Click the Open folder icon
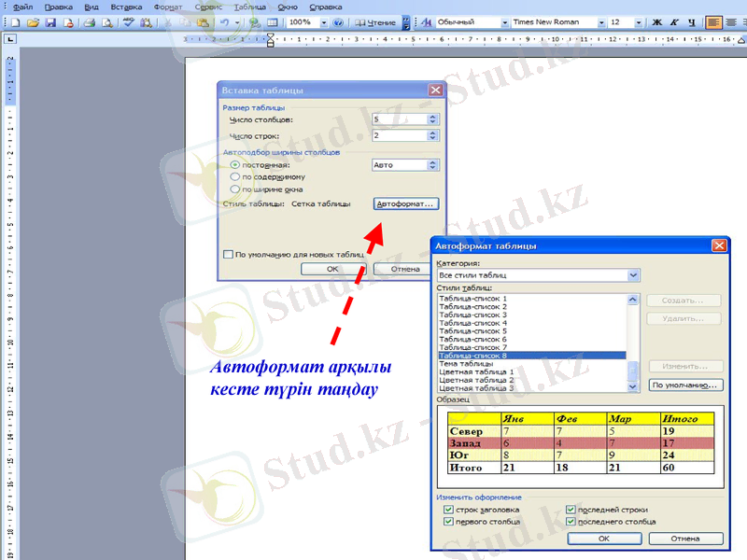The height and width of the screenshot is (560, 747). tap(33, 22)
